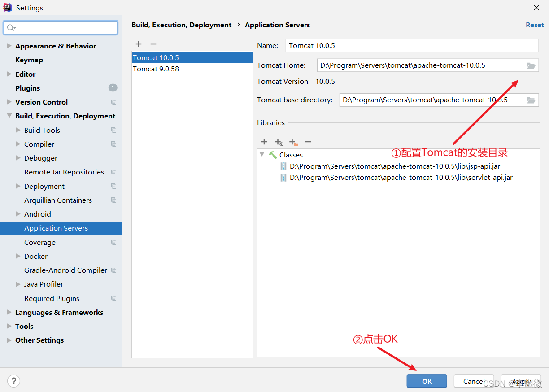549x392 pixels.
Task: Expand the Debugger subtree arrow
Action: [18, 158]
